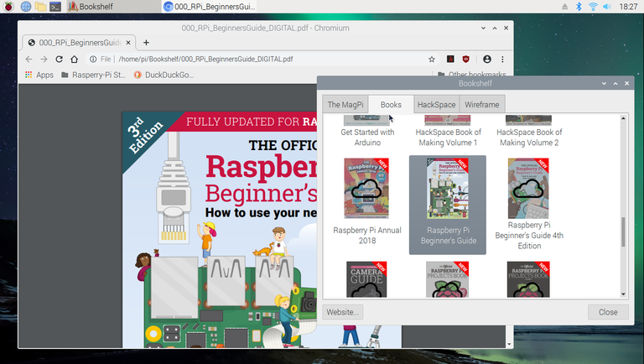Reload the page in Chromium

pyautogui.click(x=59, y=60)
